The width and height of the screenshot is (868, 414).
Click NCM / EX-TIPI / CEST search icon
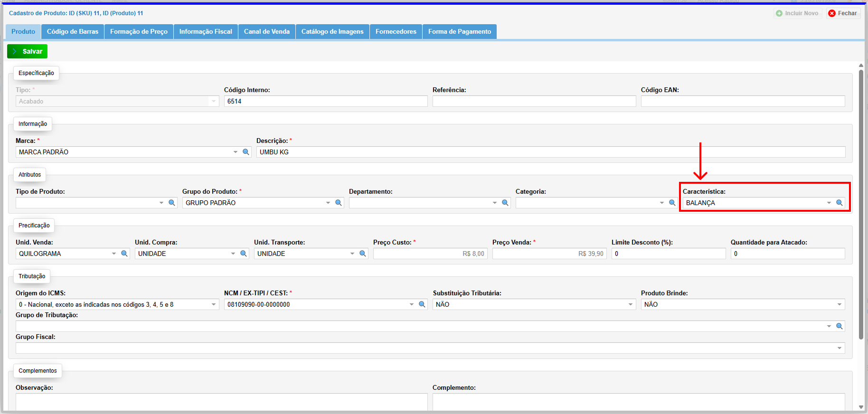[422, 304]
